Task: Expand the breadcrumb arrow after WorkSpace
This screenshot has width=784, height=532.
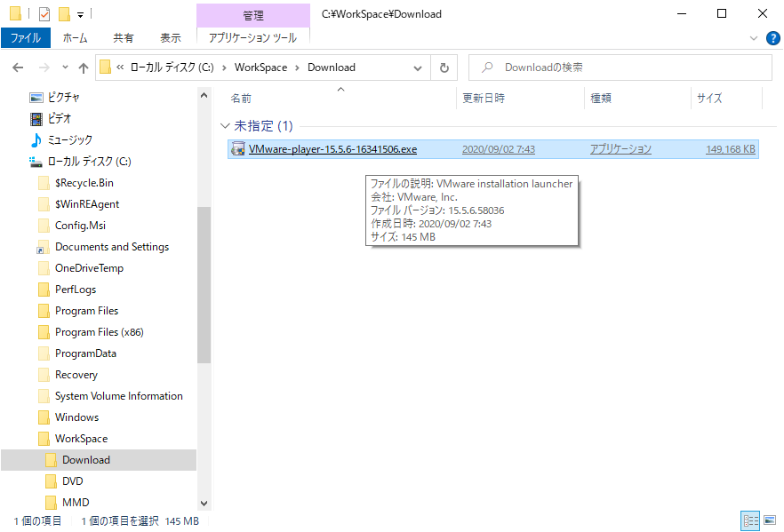Action: [298, 67]
